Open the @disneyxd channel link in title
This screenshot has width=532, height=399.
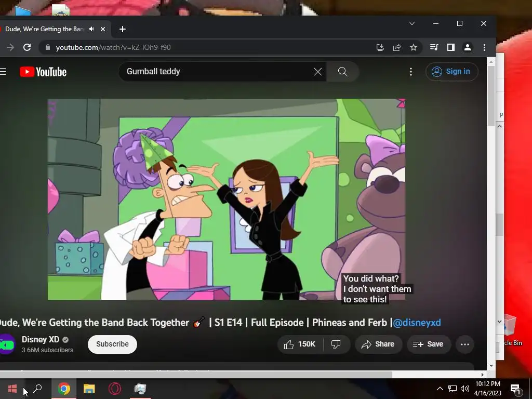417,322
